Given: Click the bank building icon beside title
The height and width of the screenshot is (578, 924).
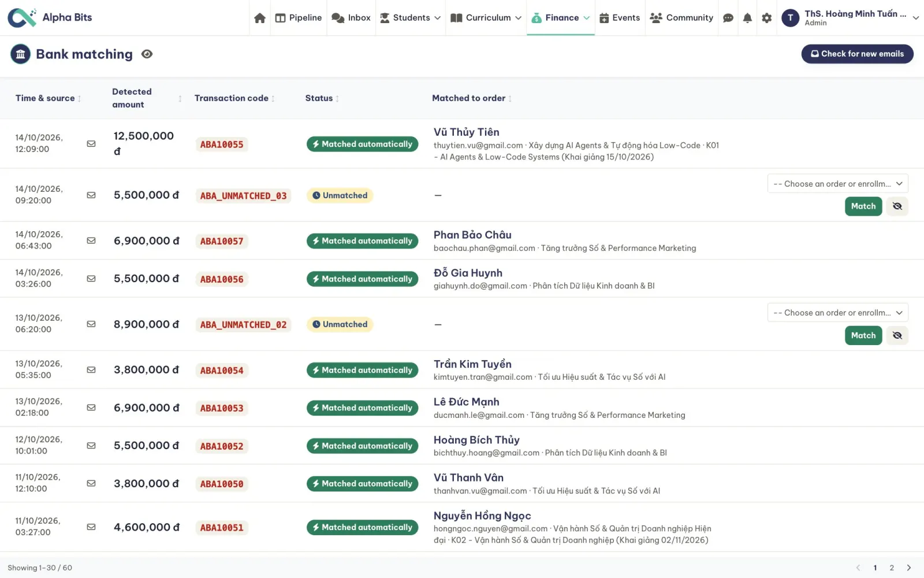Looking at the screenshot, I should [20, 54].
